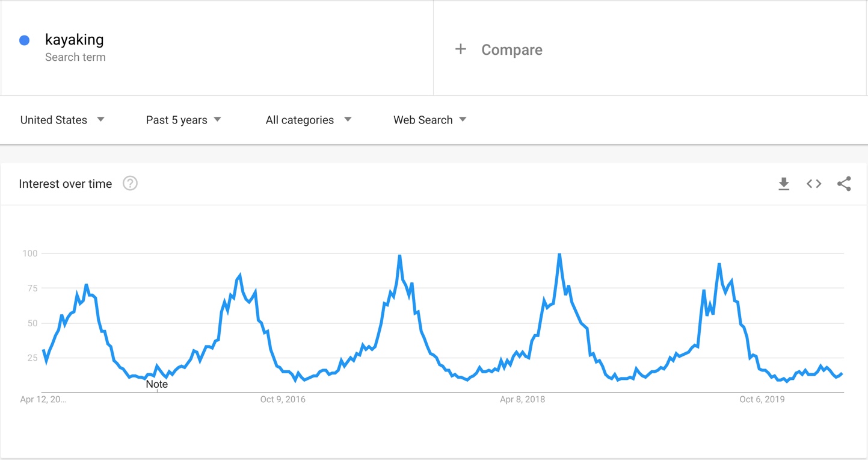Image resolution: width=868 pixels, height=460 pixels.
Task: Click the blue dot beside kayaking
Action: click(x=25, y=40)
